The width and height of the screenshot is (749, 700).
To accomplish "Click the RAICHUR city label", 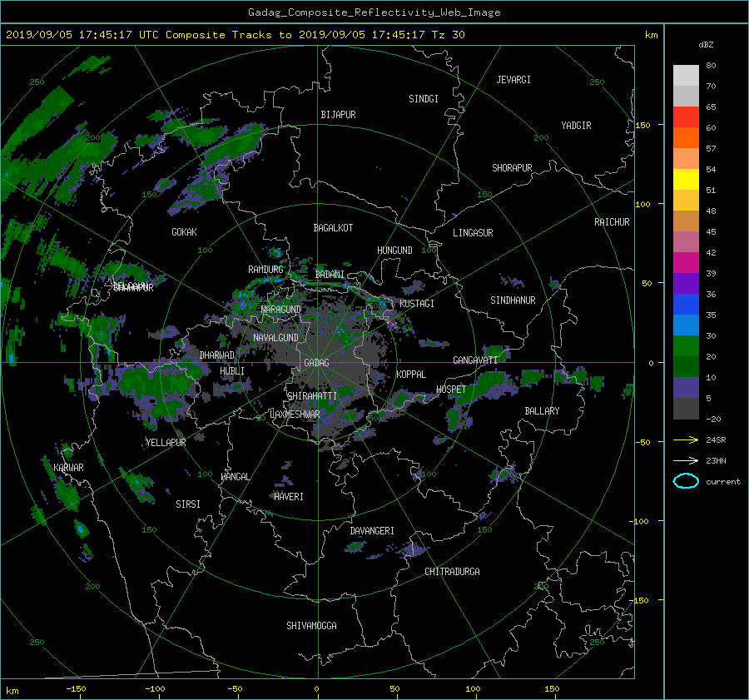I will coord(612,222).
